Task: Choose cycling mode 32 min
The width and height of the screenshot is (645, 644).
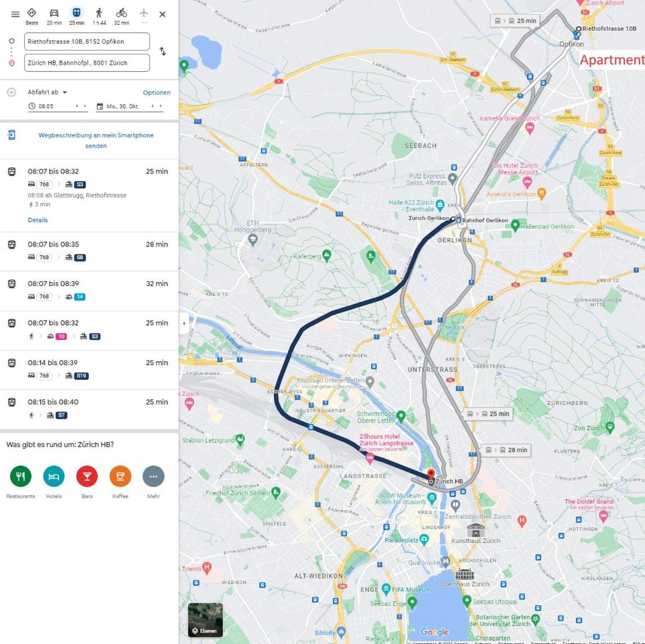Action: tap(121, 17)
